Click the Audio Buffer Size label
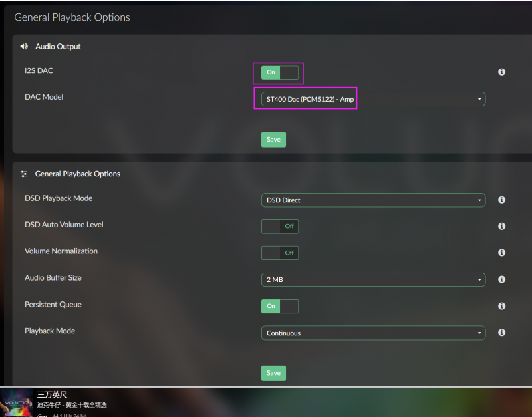 [53, 277]
